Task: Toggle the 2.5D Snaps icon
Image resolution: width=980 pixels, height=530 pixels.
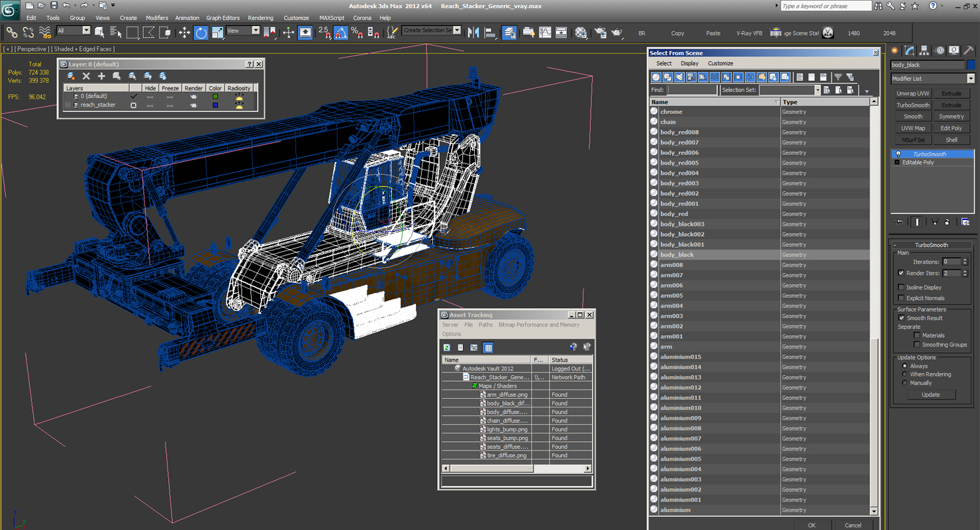Action: (x=324, y=32)
